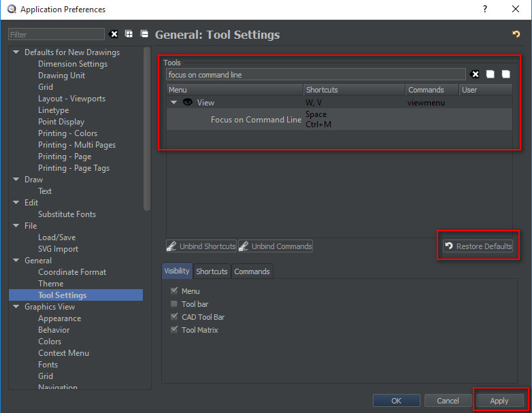Toggle the Tool Matrix checkbox
Viewport: 532px width, 413px height.
pyautogui.click(x=174, y=330)
